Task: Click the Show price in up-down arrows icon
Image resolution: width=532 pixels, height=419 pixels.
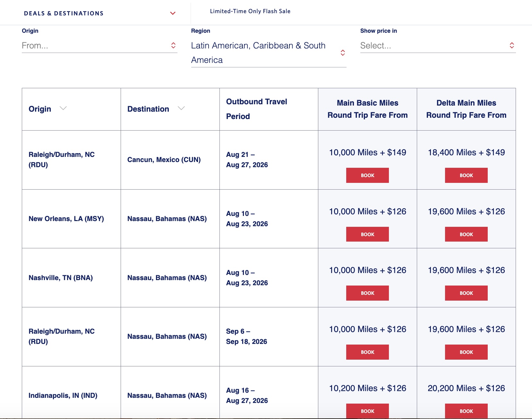Action: click(512, 45)
